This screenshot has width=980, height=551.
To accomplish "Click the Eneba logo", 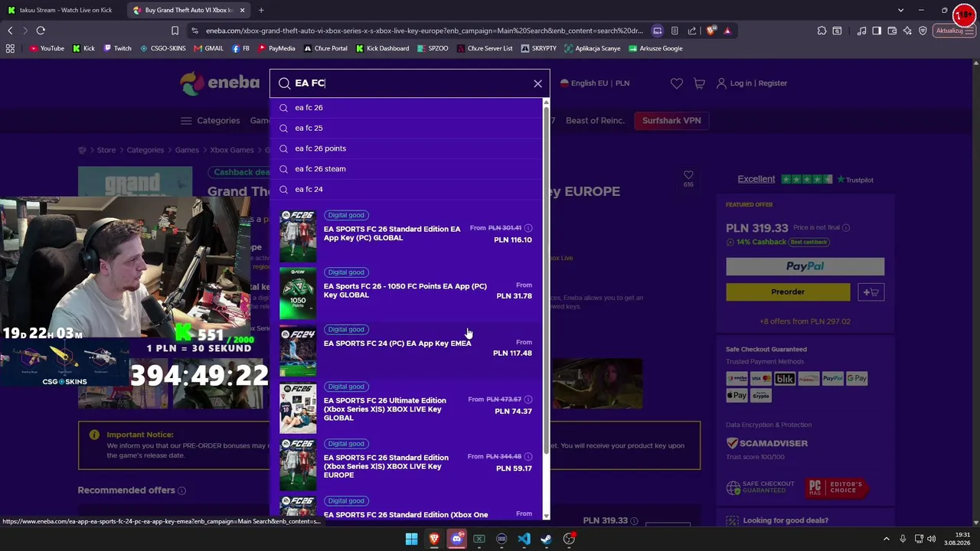I will pyautogui.click(x=220, y=83).
